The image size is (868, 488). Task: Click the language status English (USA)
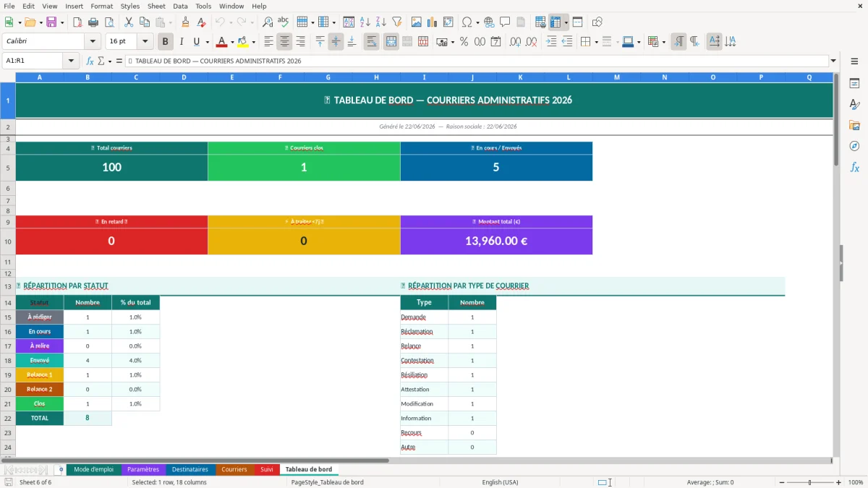[x=500, y=482]
